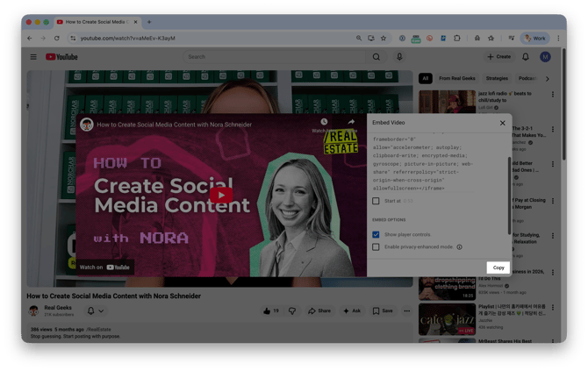
Task: Click Watch later clock icon in preview
Action: [324, 122]
